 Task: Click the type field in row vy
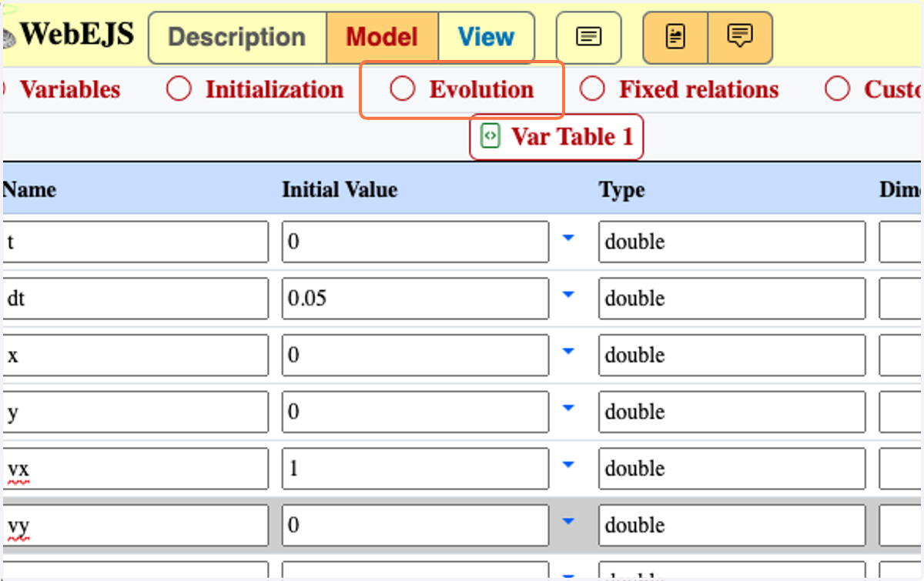click(x=732, y=525)
